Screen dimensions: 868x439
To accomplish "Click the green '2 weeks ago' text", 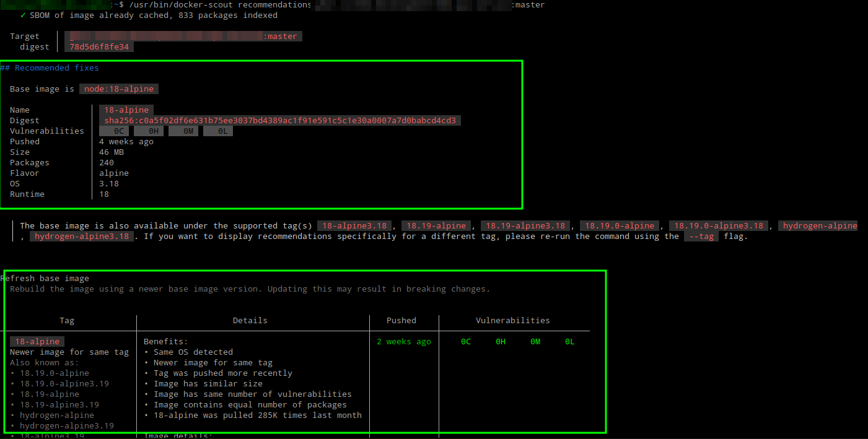I will click(x=404, y=342).
